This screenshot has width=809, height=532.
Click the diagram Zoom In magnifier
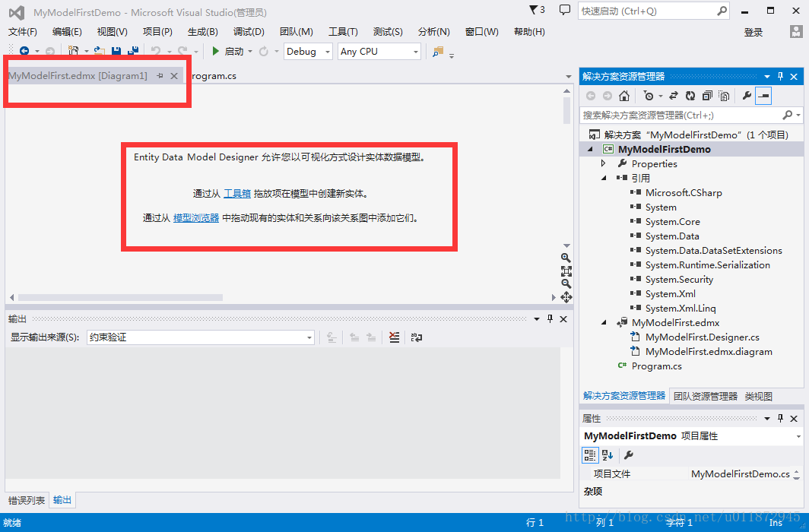tap(566, 258)
